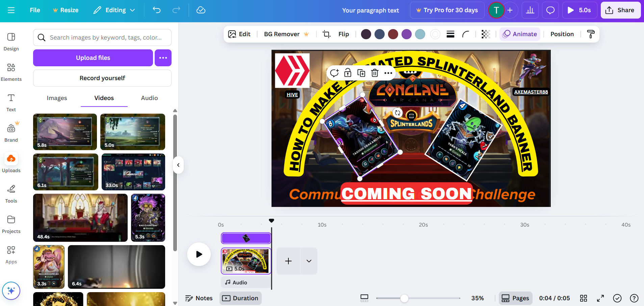
Task: Duplicate the selected card element
Action: (x=361, y=73)
